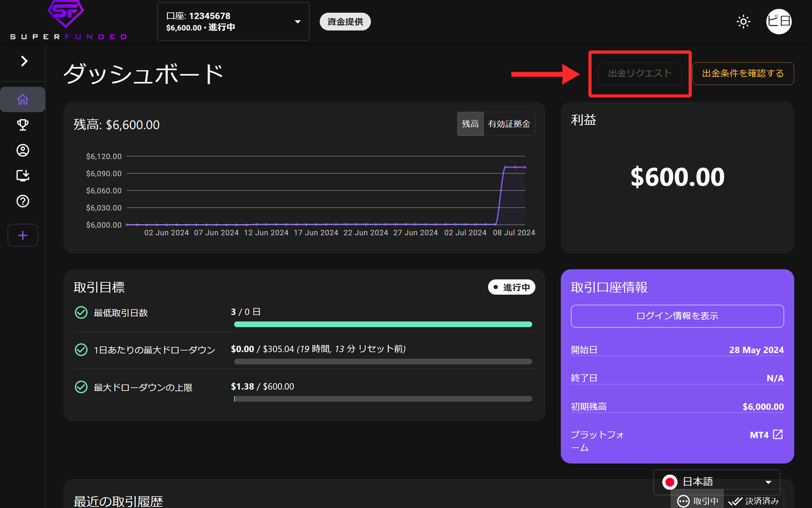
Task: Click the SuperFunded logo
Action: pos(68,20)
